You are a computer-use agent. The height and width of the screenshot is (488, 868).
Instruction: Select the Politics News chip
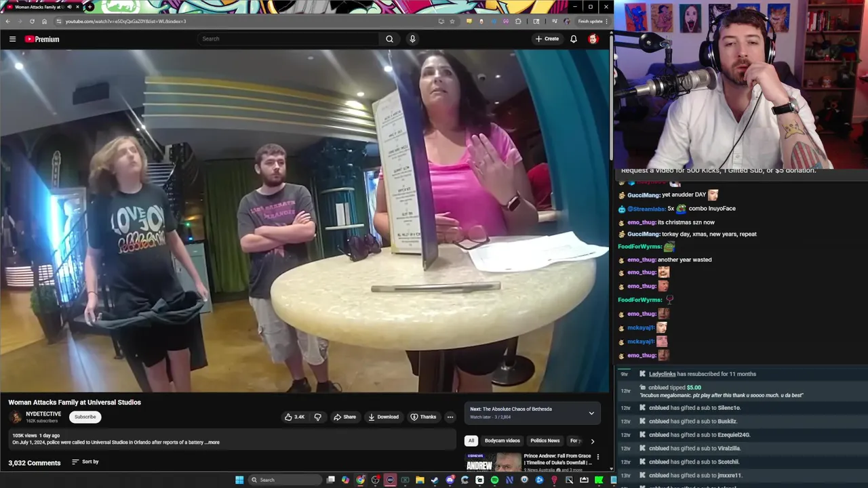click(545, 441)
